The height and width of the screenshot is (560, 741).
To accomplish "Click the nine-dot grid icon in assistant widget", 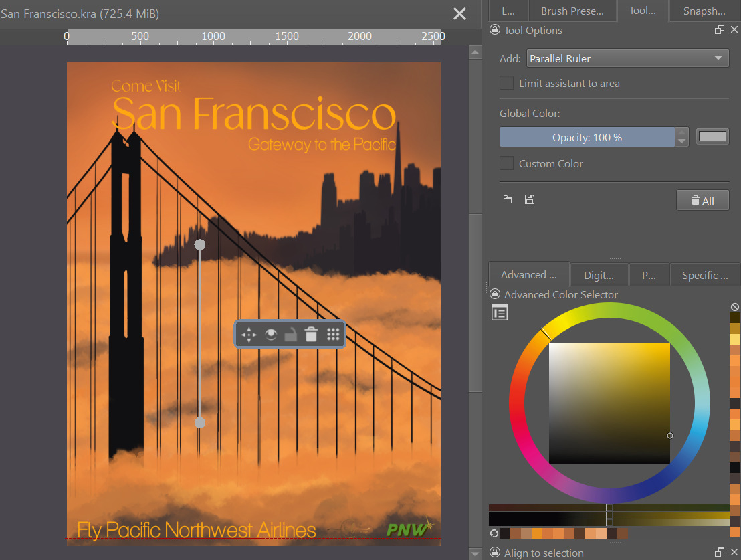I will [333, 335].
